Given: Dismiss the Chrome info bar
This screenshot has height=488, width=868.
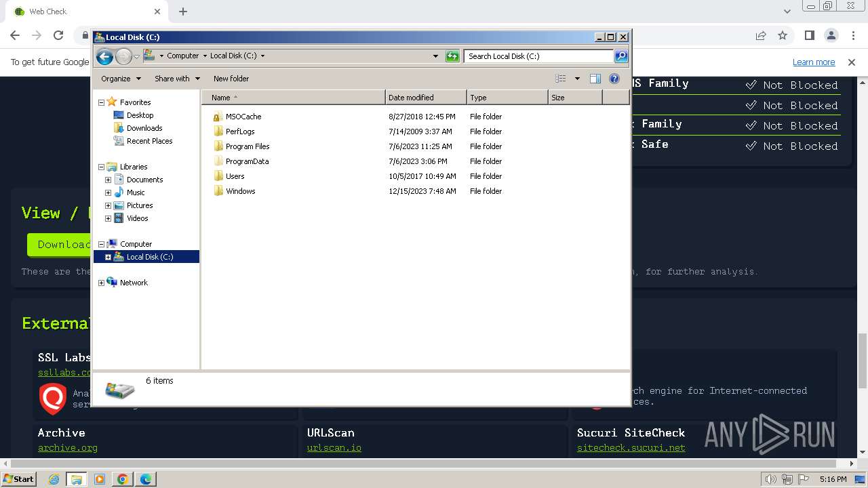Looking at the screenshot, I should click(852, 62).
